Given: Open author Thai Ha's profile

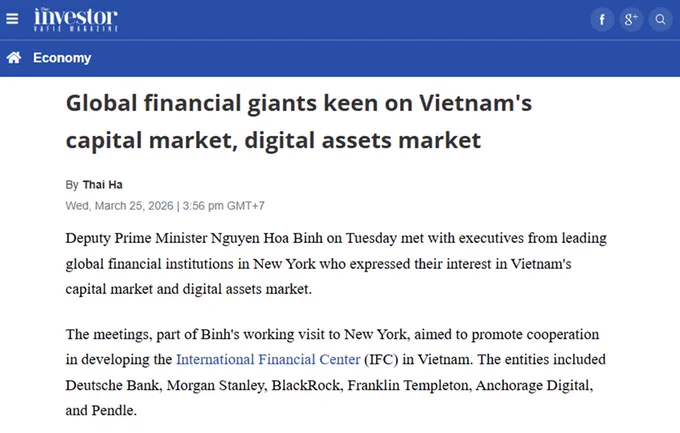Looking at the screenshot, I should pos(103,185).
